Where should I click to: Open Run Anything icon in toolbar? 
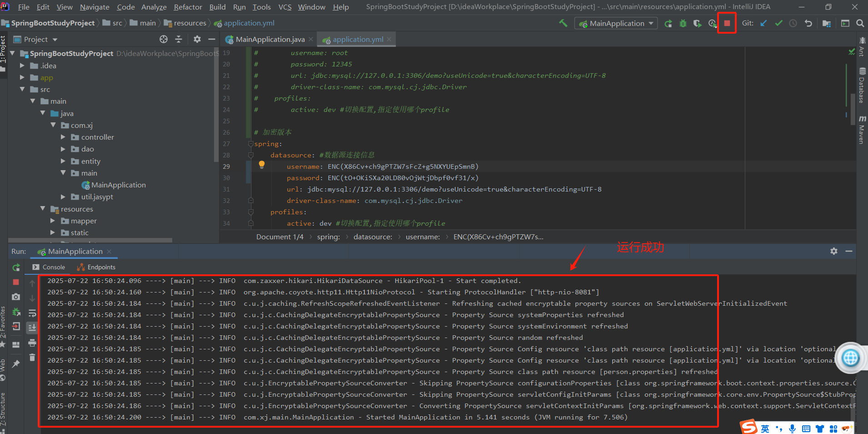pos(845,23)
